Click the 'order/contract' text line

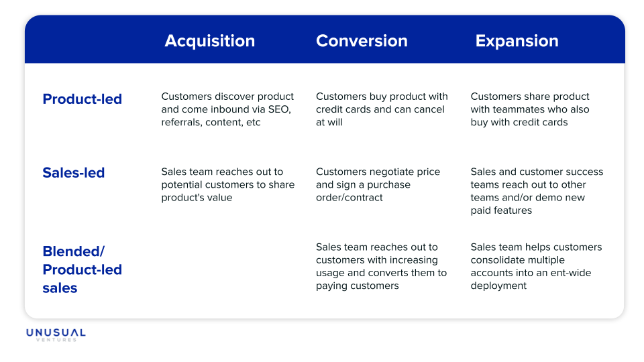click(x=349, y=197)
